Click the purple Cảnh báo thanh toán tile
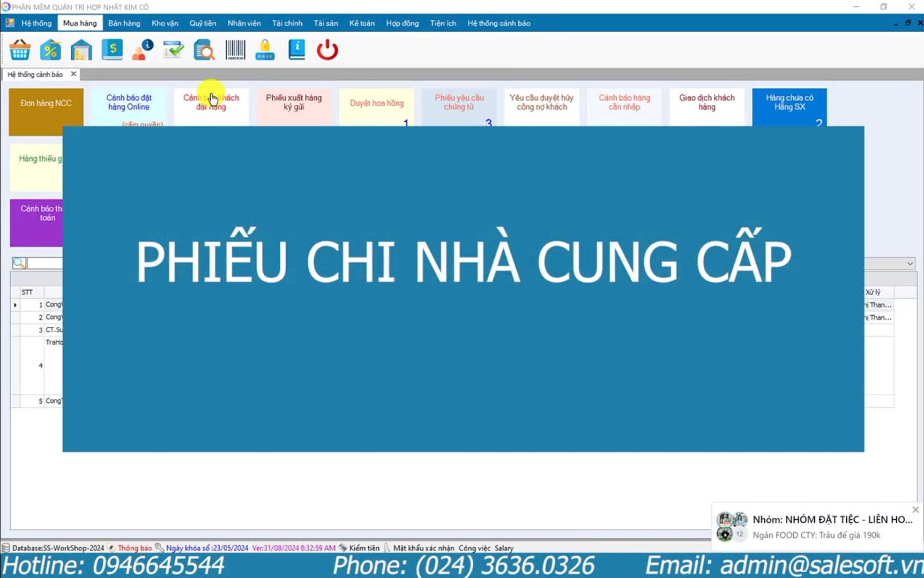 [36, 223]
